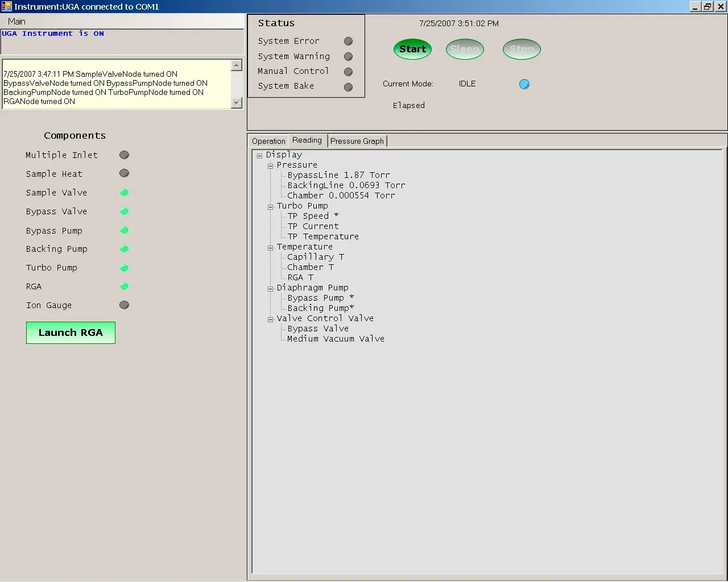Click the Ion Gauge indicator light
728x582 pixels.
124,305
